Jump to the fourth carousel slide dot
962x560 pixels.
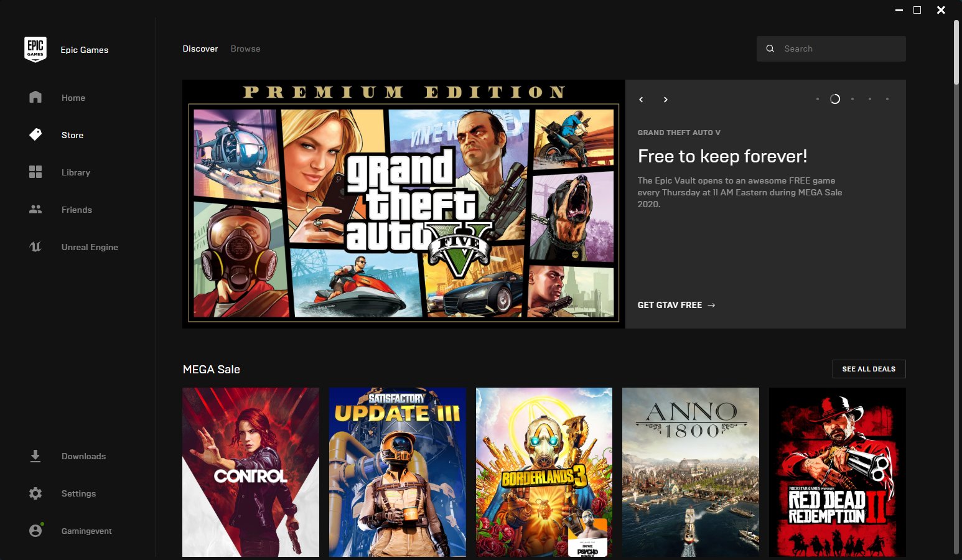coord(870,99)
